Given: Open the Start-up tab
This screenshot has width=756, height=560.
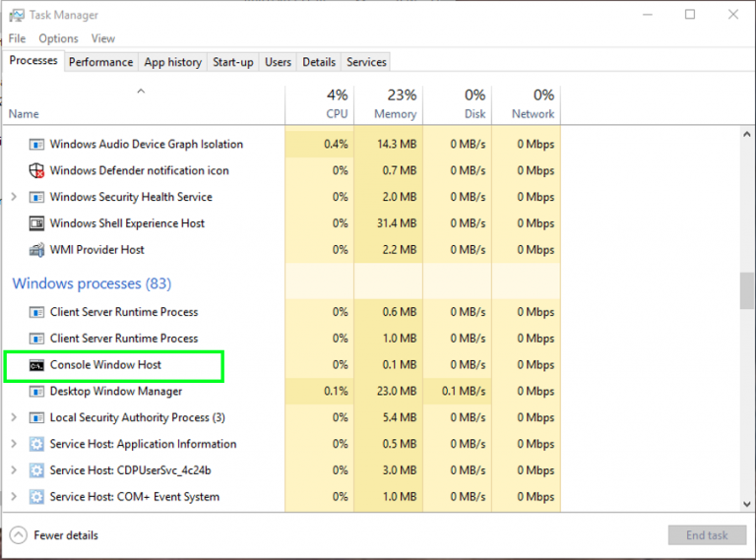Looking at the screenshot, I should point(232,62).
